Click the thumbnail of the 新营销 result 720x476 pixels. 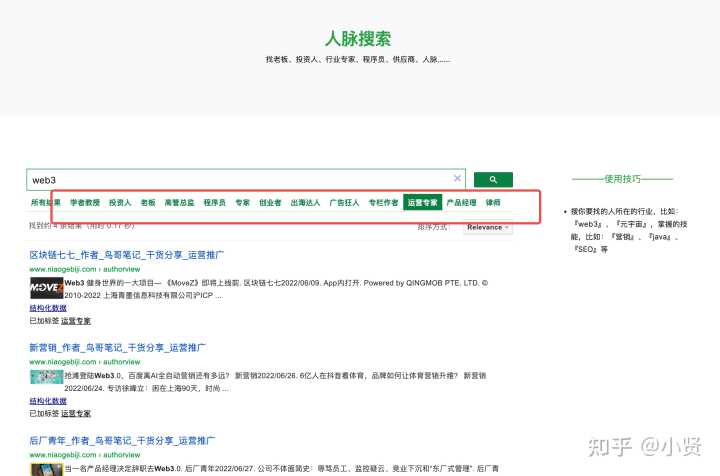[x=46, y=377]
